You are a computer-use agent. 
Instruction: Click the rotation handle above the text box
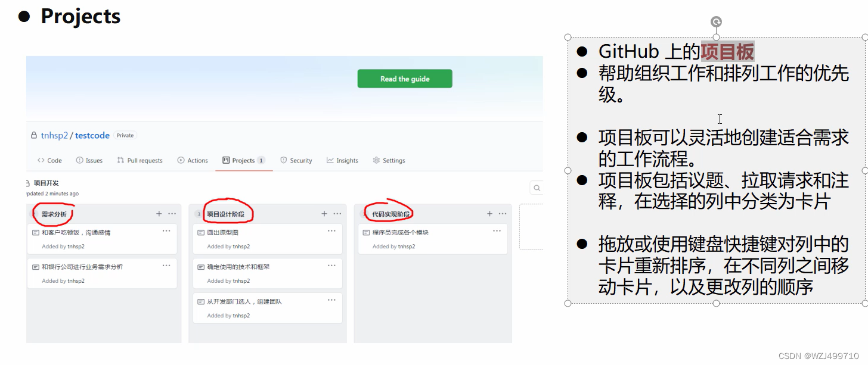716,22
